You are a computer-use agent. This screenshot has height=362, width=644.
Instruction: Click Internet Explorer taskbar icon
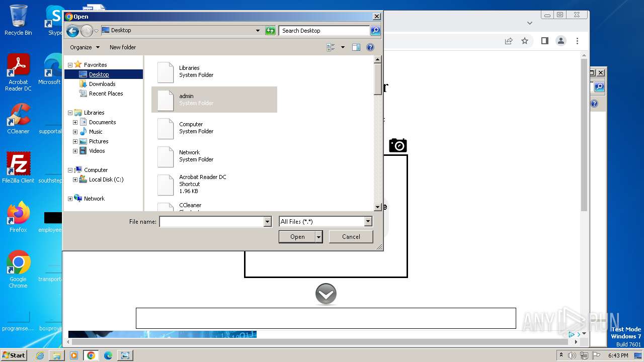(x=40, y=355)
